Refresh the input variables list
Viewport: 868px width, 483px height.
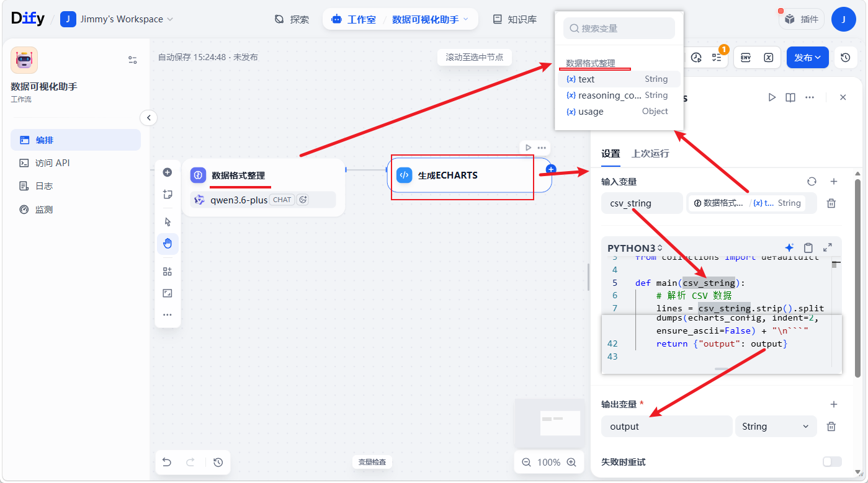pyautogui.click(x=812, y=182)
